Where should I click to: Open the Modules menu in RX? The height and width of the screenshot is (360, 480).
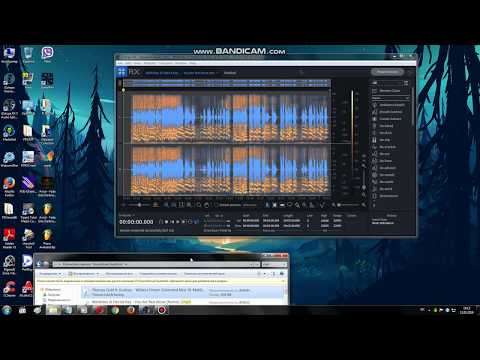(x=150, y=63)
